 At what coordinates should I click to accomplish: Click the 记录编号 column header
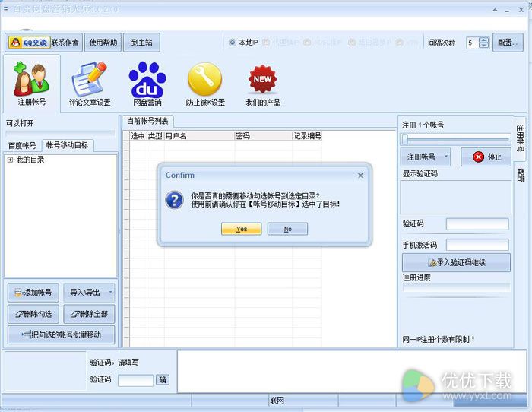click(x=307, y=136)
